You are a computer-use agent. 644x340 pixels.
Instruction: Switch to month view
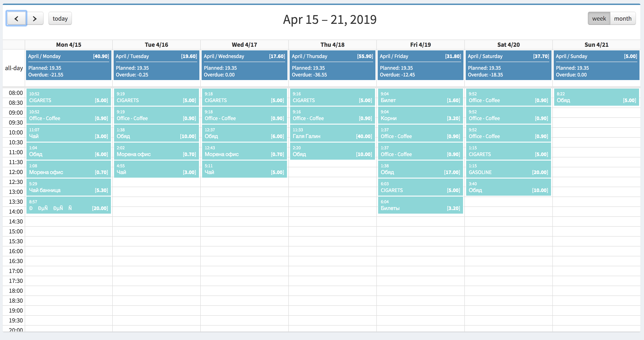click(x=622, y=18)
